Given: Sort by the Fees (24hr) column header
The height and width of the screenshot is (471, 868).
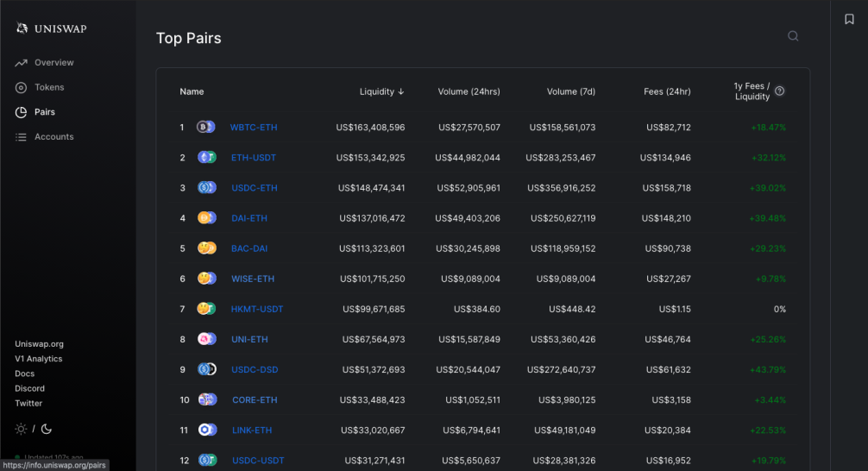Looking at the screenshot, I should (667, 91).
